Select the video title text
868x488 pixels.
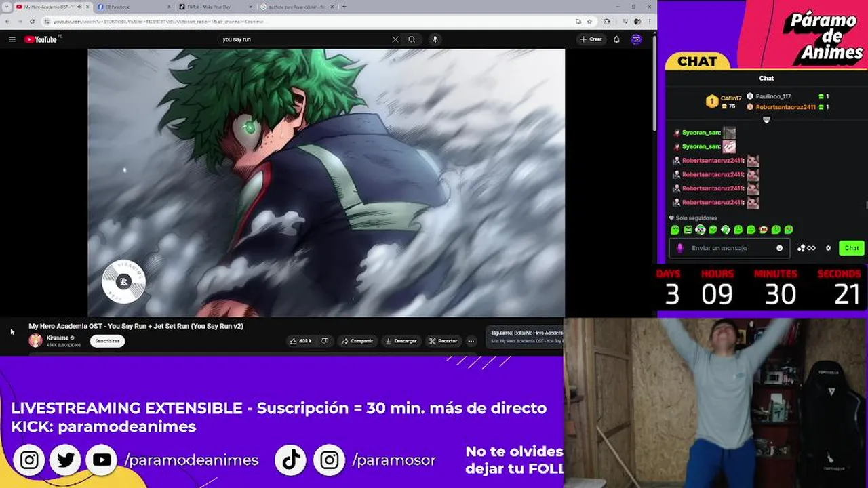(x=136, y=326)
